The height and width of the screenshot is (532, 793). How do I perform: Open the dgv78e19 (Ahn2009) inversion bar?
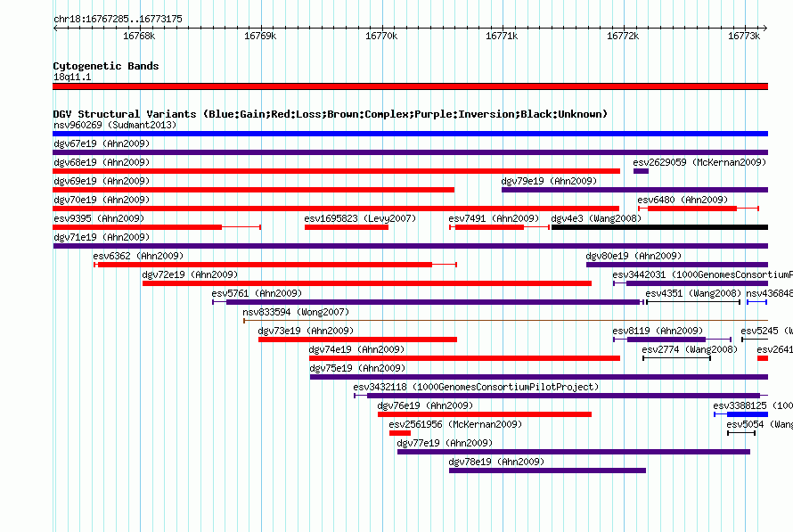(547, 471)
